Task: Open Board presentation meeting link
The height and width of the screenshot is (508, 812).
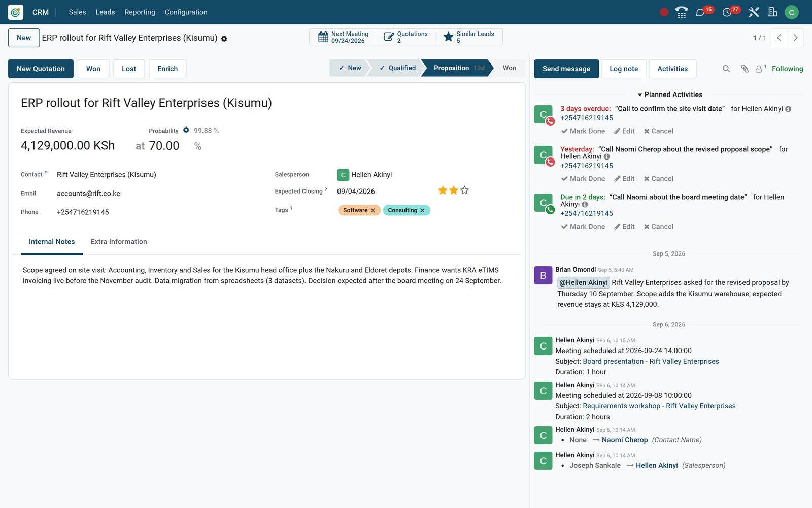Action: click(x=651, y=362)
